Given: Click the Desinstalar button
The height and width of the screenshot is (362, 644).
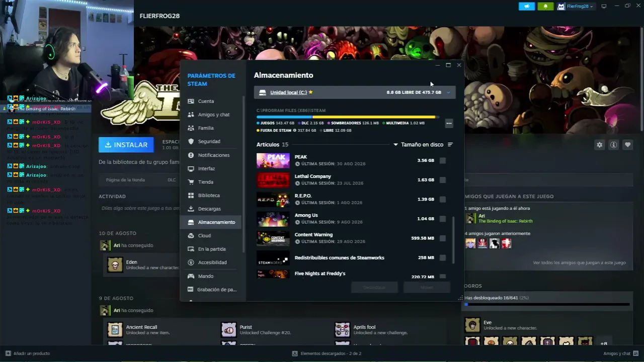Looking at the screenshot, I should (x=374, y=287).
